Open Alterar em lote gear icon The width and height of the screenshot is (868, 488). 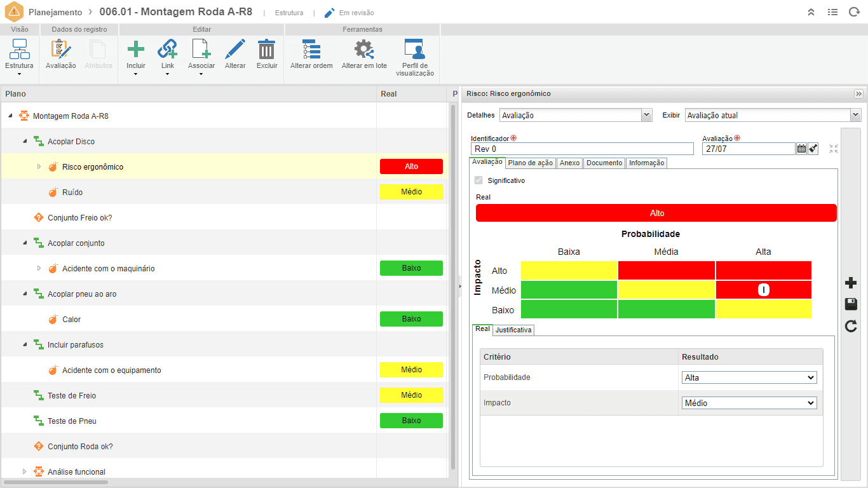pyautogui.click(x=364, y=50)
